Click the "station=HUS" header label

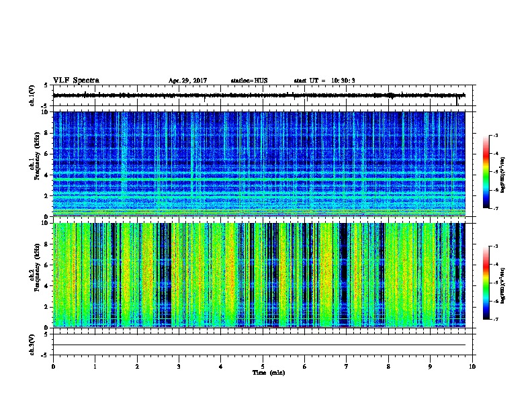[x=249, y=81]
